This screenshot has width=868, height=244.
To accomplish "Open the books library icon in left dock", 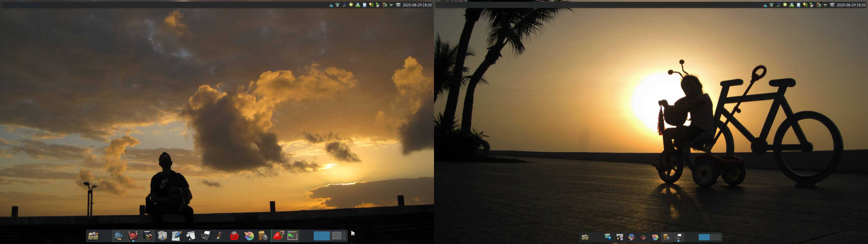I will (x=148, y=236).
